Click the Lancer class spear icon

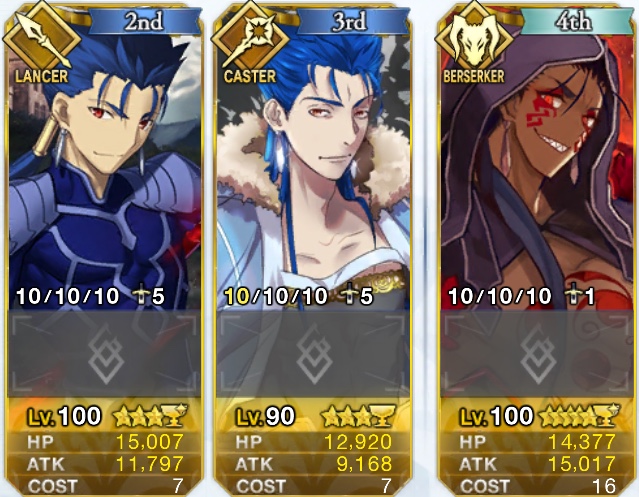click(x=42, y=39)
